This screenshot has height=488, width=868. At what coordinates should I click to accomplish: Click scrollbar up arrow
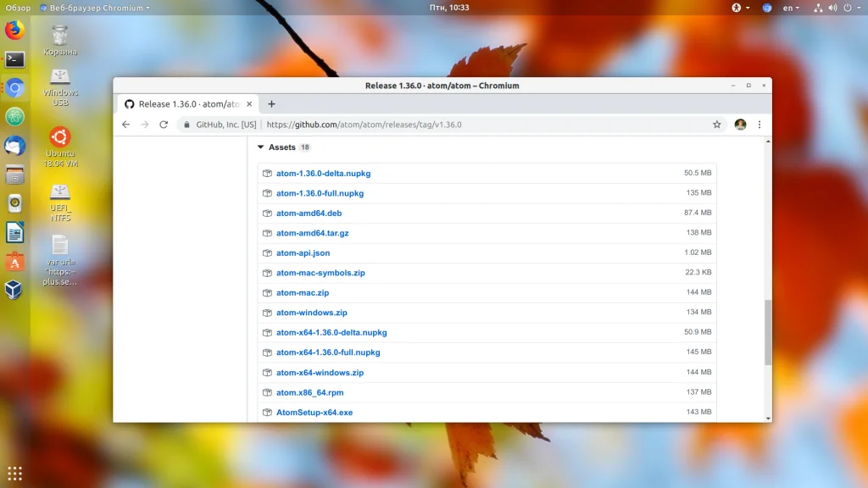pyautogui.click(x=768, y=141)
